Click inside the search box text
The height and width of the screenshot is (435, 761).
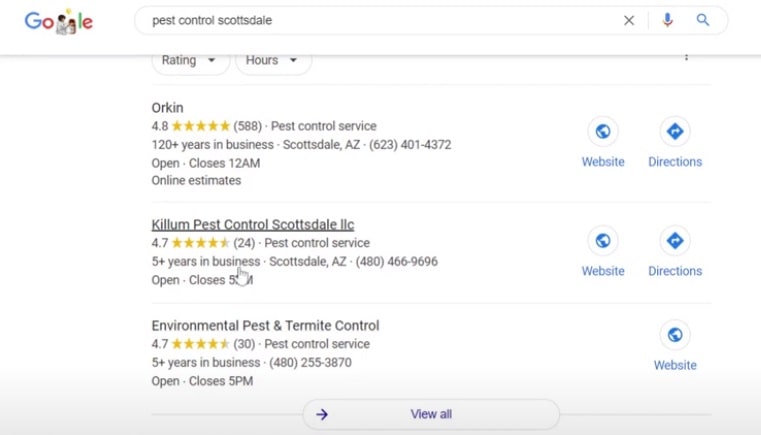point(212,20)
